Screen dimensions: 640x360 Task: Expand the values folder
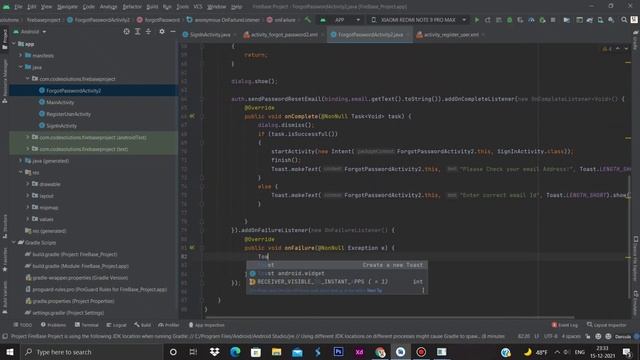[28, 219]
